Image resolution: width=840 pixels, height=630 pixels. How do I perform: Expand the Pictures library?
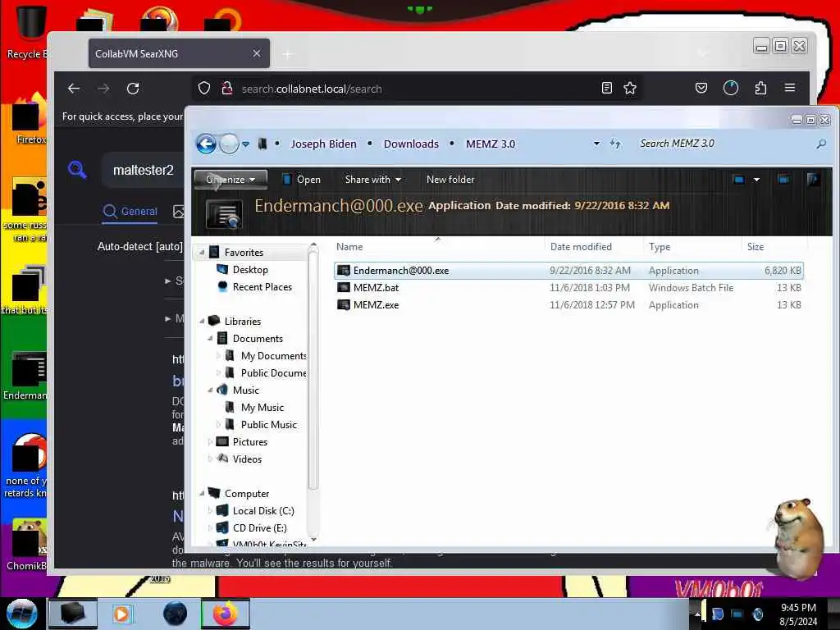210,442
